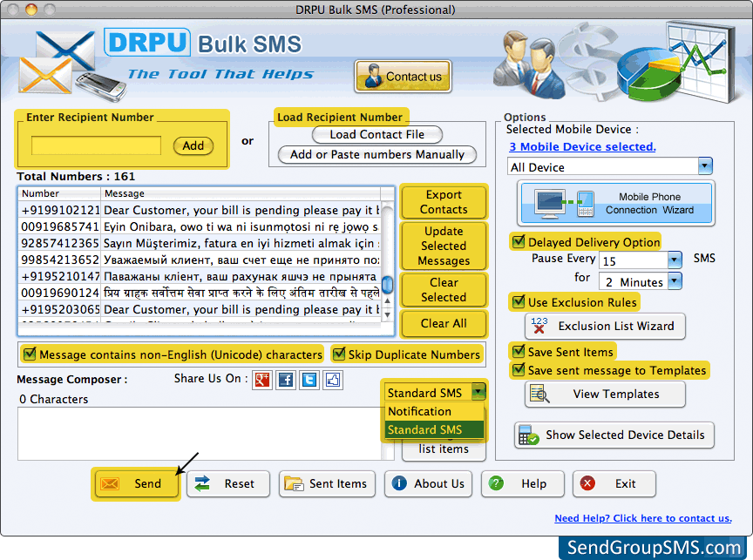Click the thumbs-up like icon

(x=333, y=380)
